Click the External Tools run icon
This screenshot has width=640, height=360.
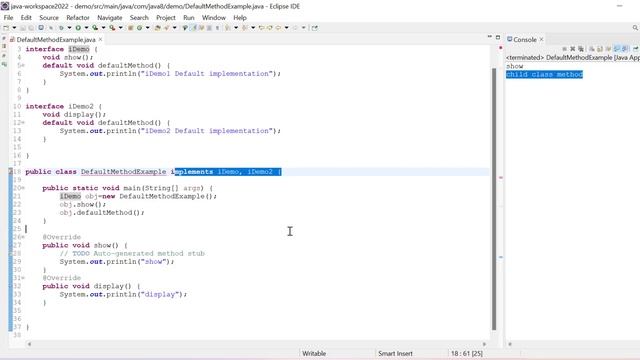[112, 28]
